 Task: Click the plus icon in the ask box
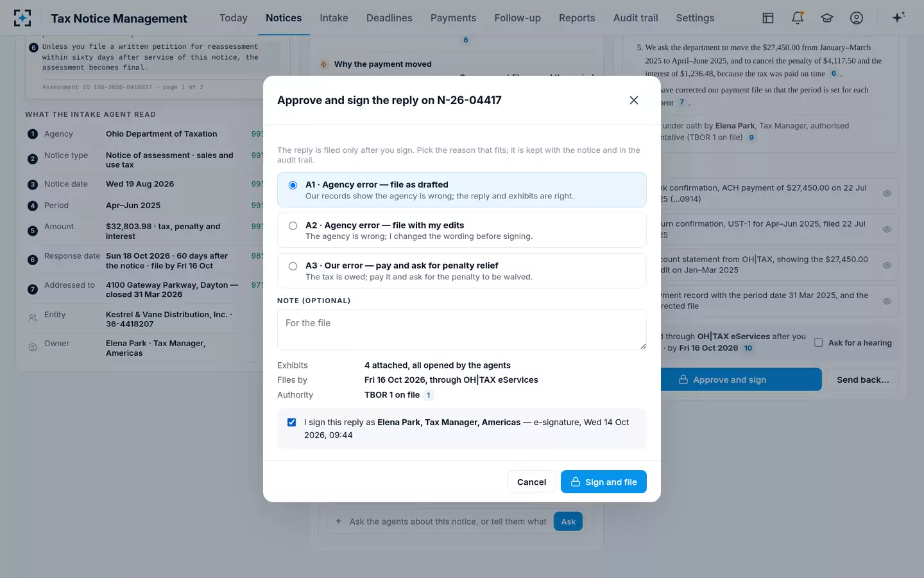[338, 521]
